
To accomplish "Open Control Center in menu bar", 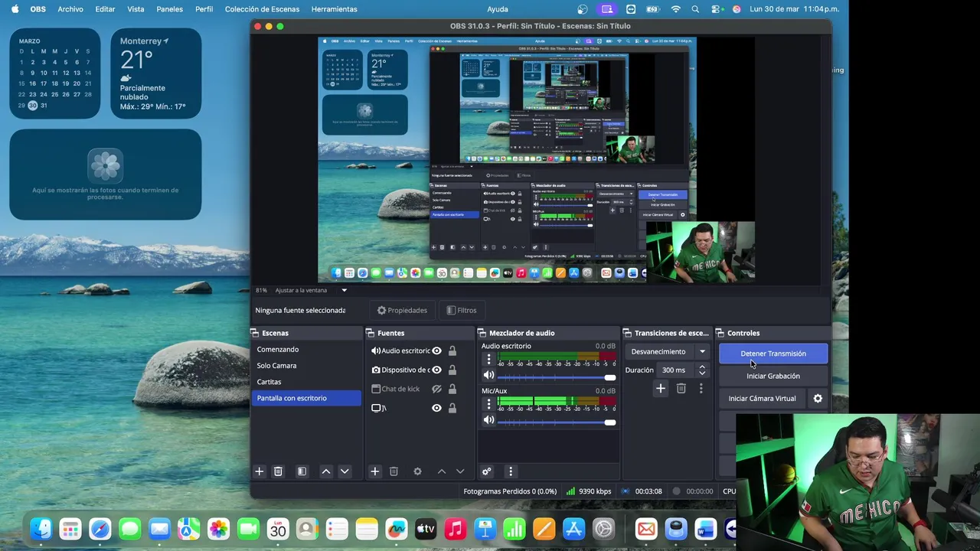I will pos(716,9).
